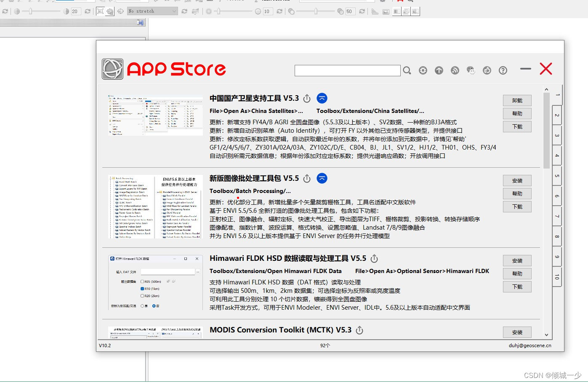The width and height of the screenshot is (588, 383).
Task: Click the slider with value 50
Action: [316, 11]
